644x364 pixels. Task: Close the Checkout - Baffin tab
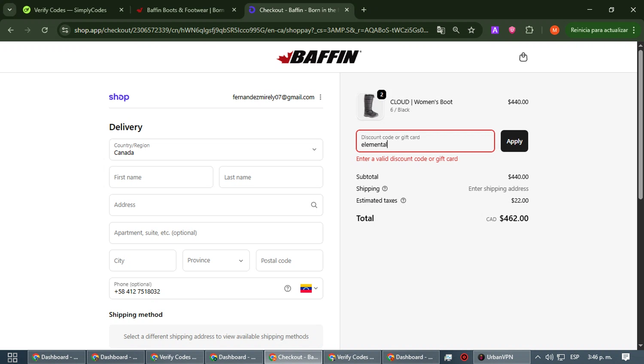click(x=346, y=10)
